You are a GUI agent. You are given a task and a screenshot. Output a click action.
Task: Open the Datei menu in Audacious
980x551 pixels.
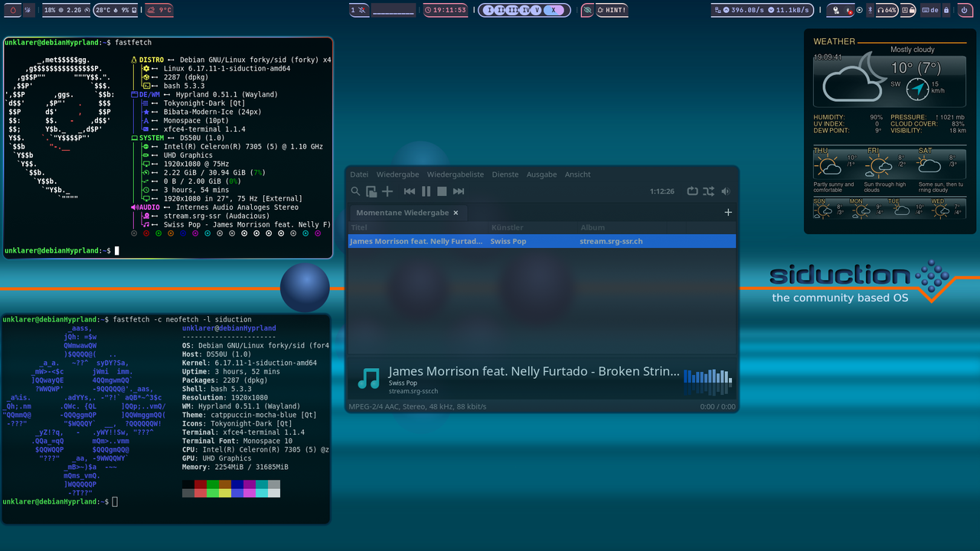359,174
